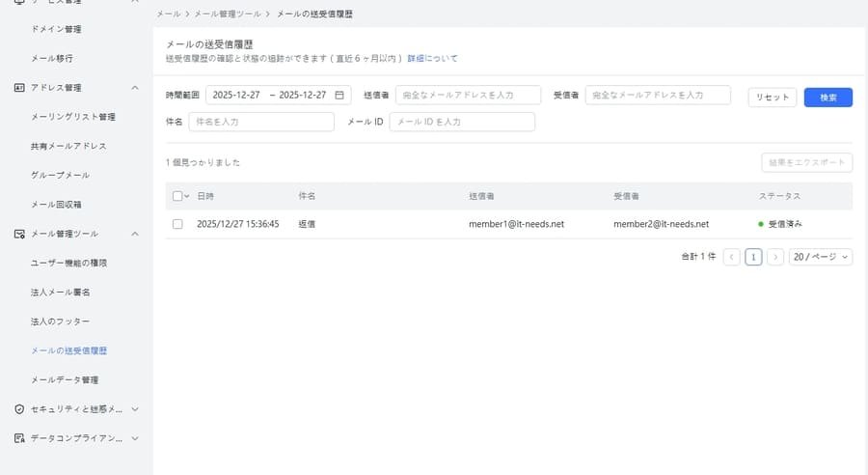The image size is (868, 475).
Task: Go to next page arrow
Action: [775, 257]
